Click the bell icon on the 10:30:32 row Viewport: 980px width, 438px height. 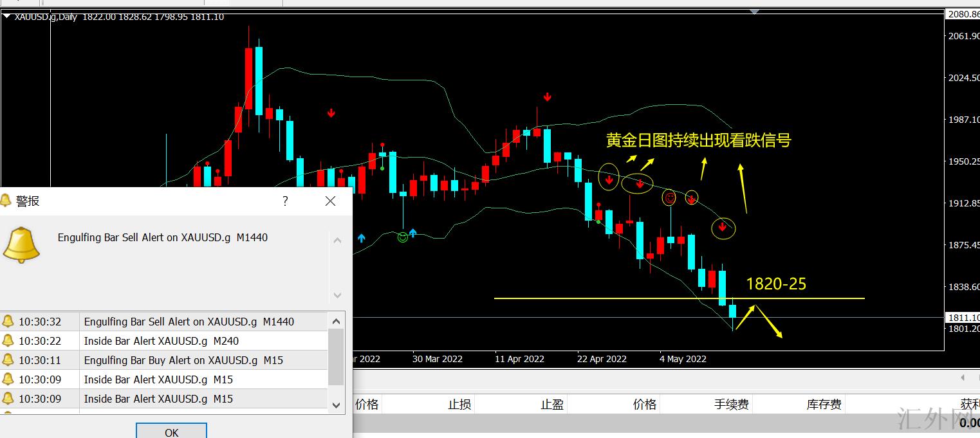(8, 322)
